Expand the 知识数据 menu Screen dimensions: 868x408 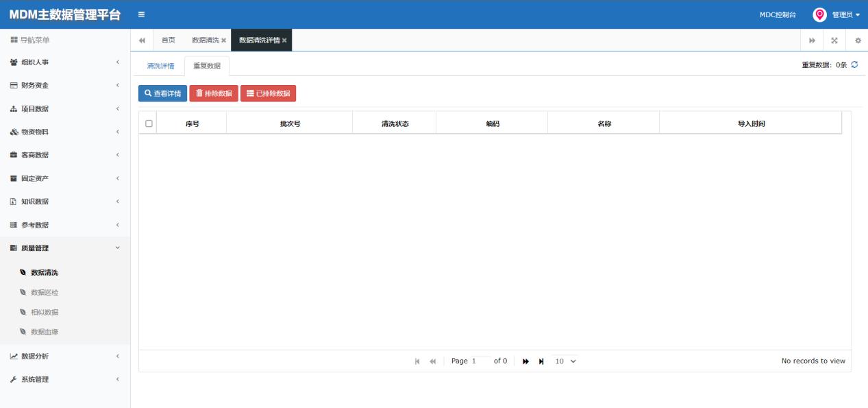click(65, 202)
